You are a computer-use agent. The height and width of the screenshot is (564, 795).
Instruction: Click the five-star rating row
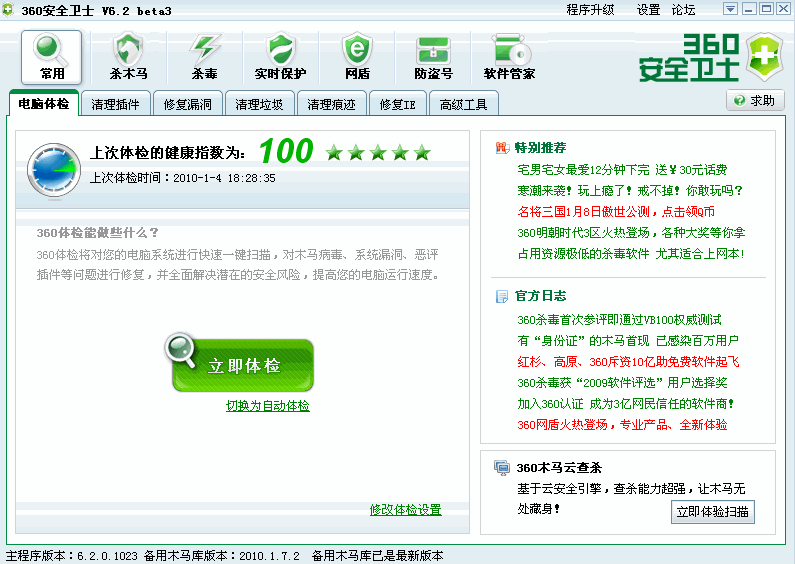[378, 152]
